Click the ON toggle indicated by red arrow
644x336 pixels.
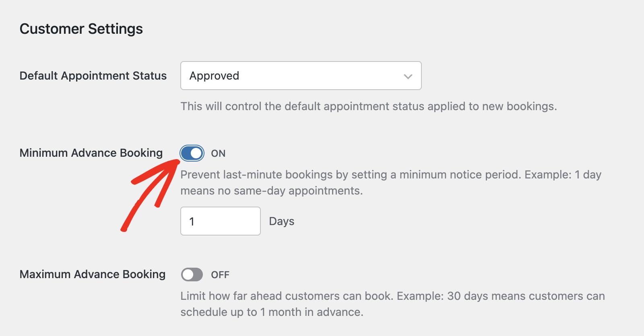point(192,153)
